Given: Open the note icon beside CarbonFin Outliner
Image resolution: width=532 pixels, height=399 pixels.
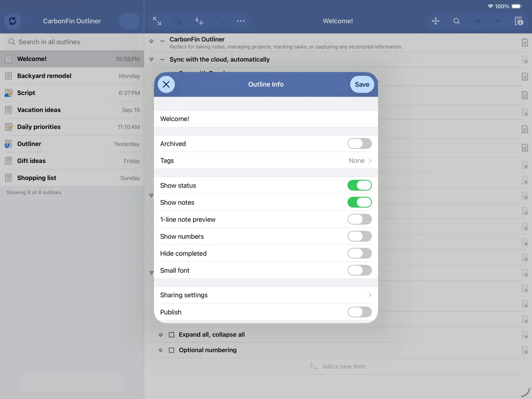Looking at the screenshot, I should [525, 42].
